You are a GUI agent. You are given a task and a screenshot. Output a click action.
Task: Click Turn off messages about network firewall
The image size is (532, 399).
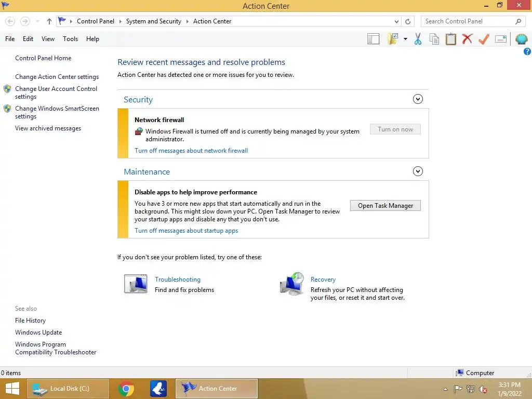coord(191,151)
